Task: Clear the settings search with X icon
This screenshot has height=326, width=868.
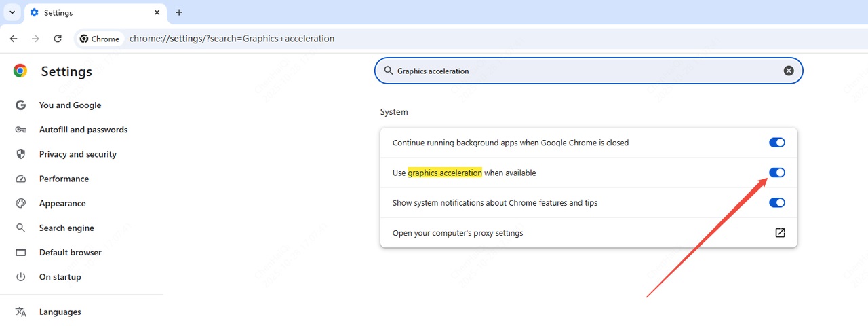Action: point(789,71)
